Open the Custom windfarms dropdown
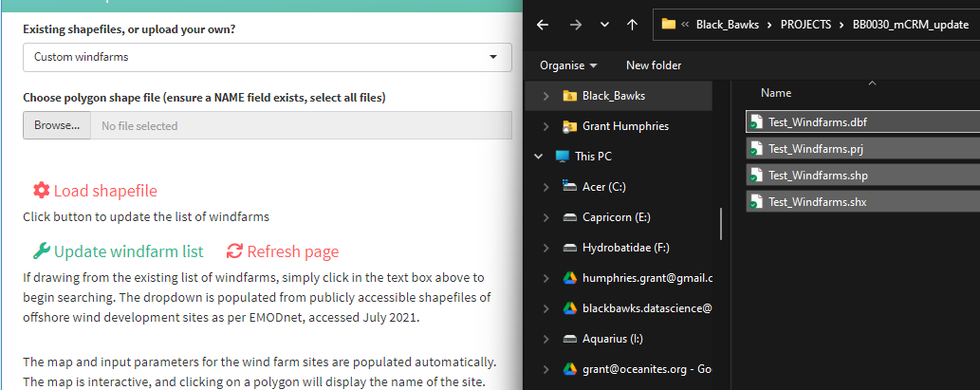Image resolution: width=980 pixels, height=390 pixels. click(x=268, y=57)
